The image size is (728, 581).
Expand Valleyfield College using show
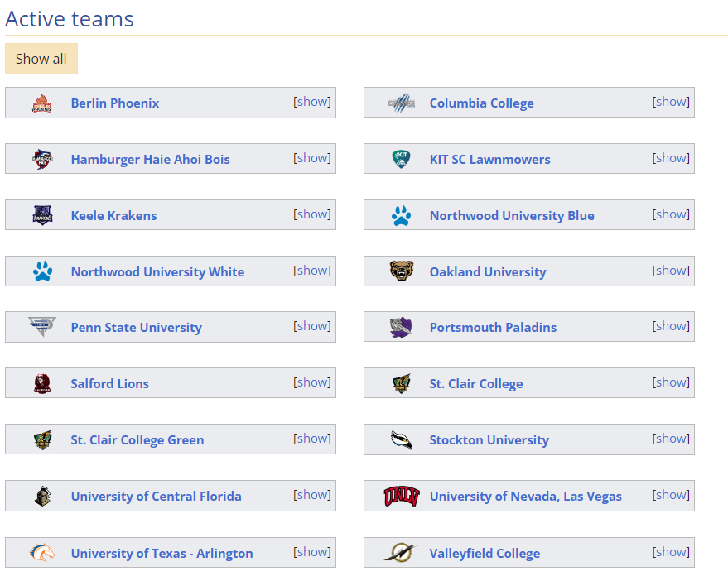[671, 552]
